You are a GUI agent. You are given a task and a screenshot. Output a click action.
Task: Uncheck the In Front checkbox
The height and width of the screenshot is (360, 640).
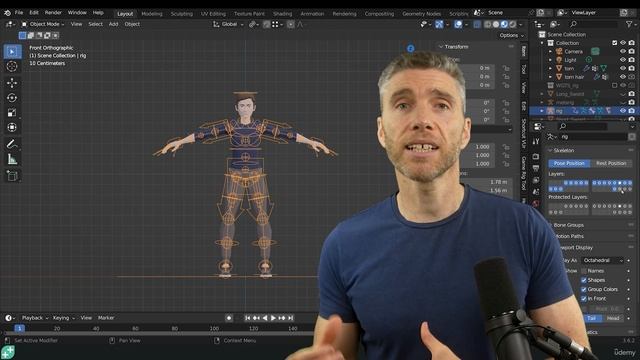point(584,299)
